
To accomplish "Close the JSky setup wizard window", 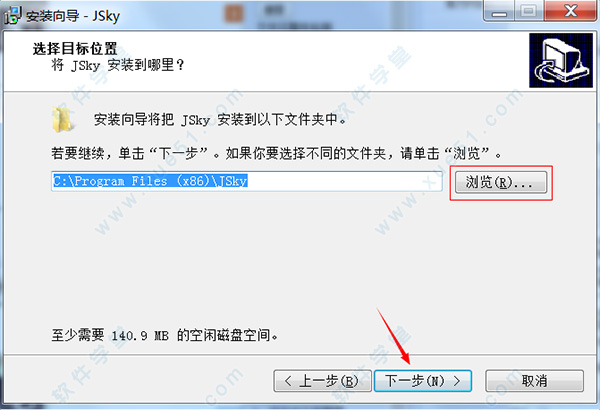I will pyautogui.click(x=570, y=11).
